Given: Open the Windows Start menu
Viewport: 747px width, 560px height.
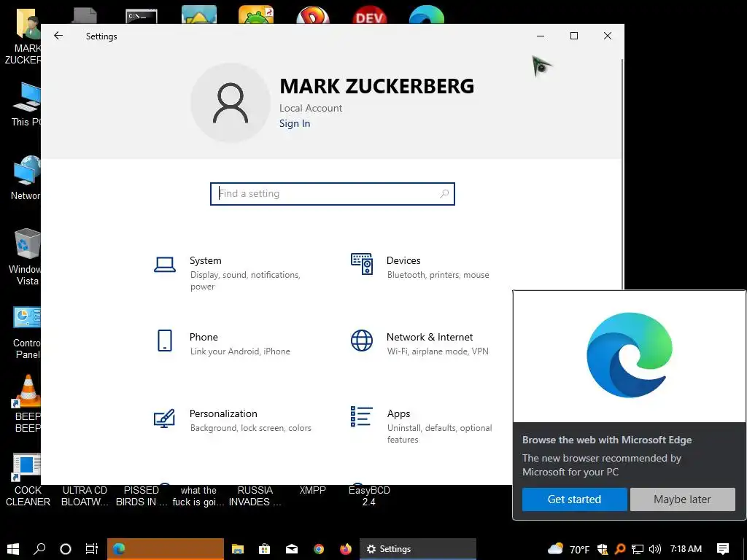Looking at the screenshot, I should click(x=13, y=548).
